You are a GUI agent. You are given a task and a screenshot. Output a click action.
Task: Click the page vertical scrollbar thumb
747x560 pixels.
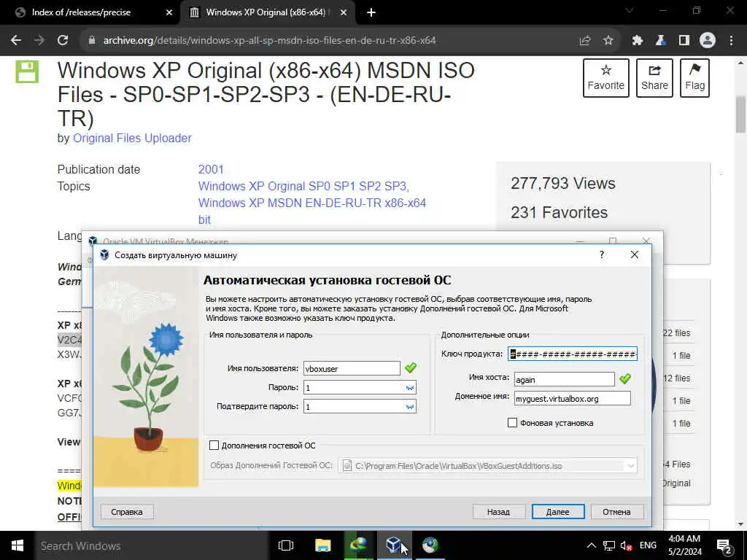coord(740,114)
